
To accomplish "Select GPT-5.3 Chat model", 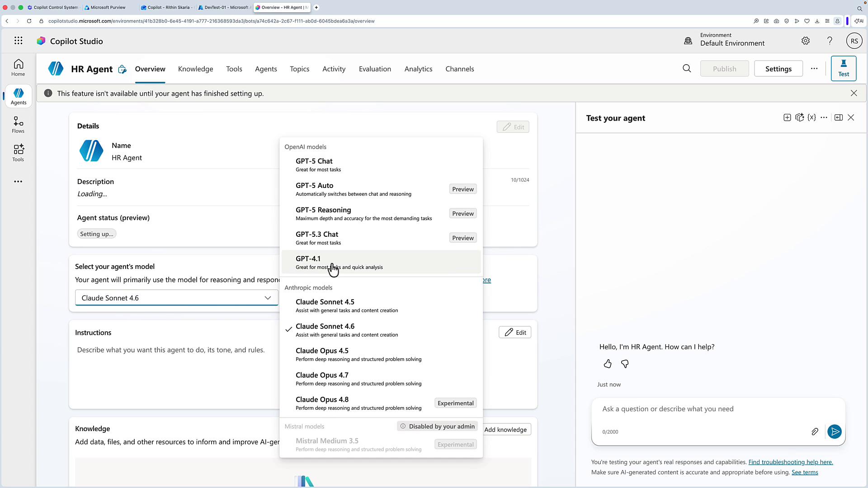I will 381,238.
